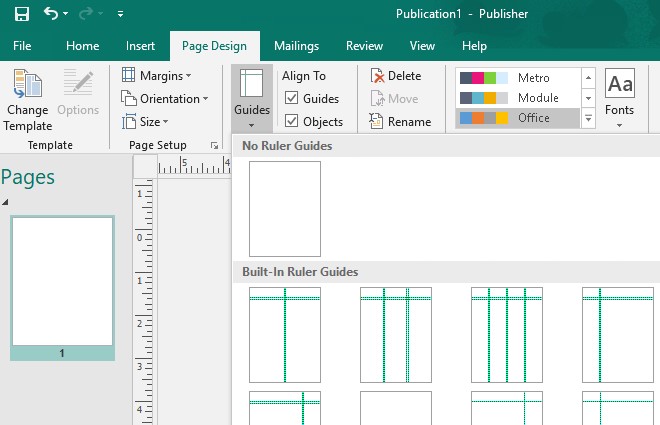660x425 pixels.
Task: Open Page Setup dialog launcher
Action: click(214, 146)
